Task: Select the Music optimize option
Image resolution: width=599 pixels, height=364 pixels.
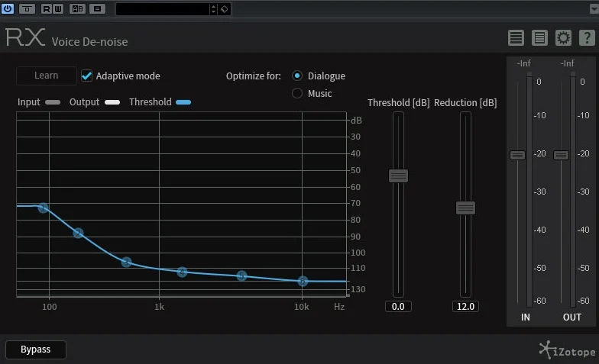Action: click(296, 93)
